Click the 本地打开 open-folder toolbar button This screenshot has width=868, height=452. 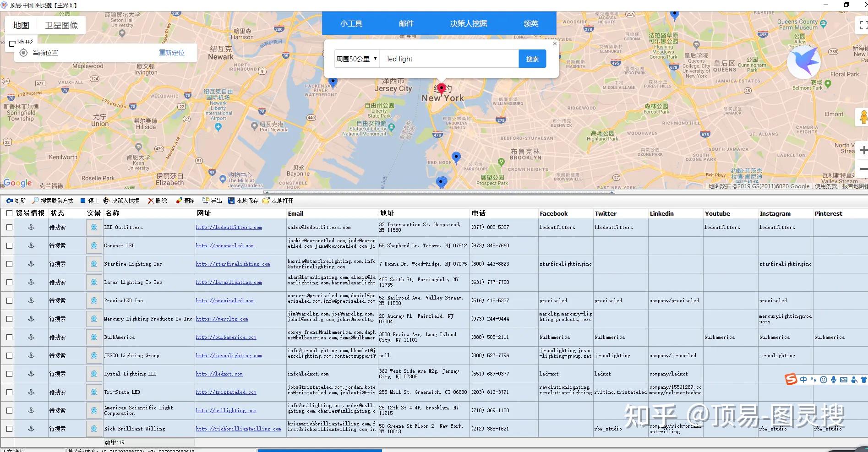point(278,201)
